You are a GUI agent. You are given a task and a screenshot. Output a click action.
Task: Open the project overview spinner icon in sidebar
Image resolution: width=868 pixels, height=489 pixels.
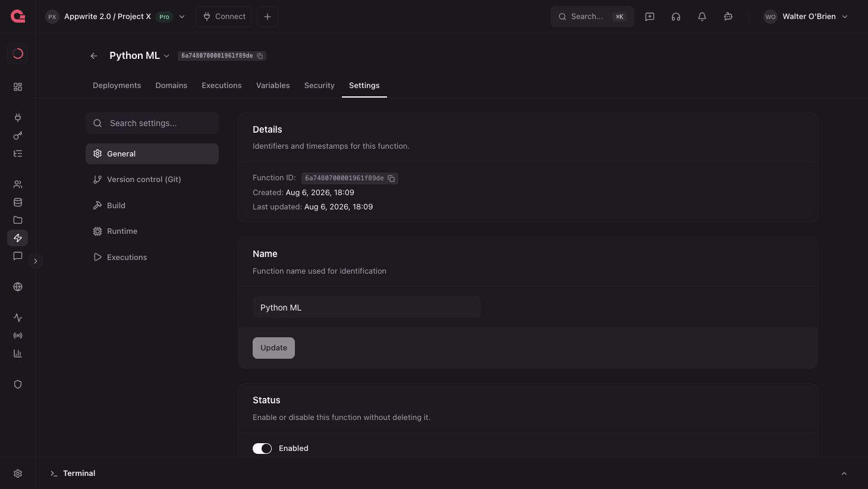18,54
